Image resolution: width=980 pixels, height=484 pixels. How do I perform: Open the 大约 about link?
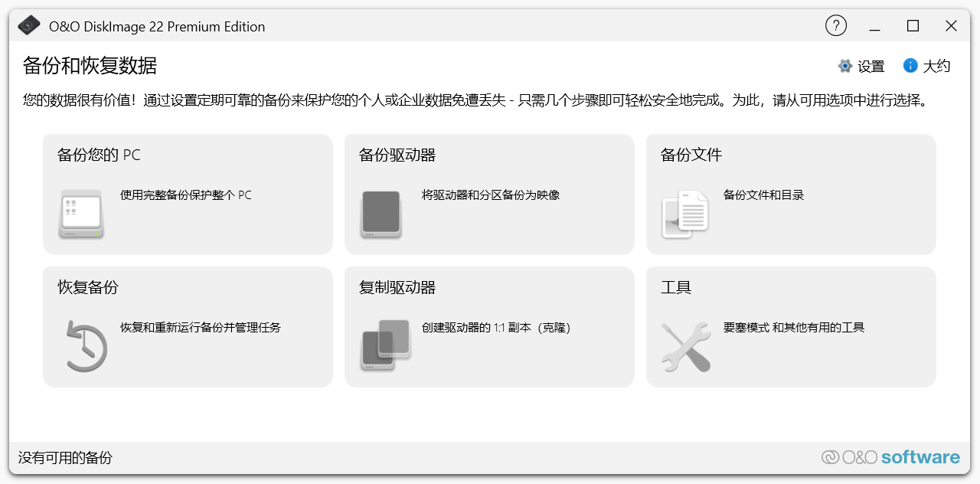(936, 67)
